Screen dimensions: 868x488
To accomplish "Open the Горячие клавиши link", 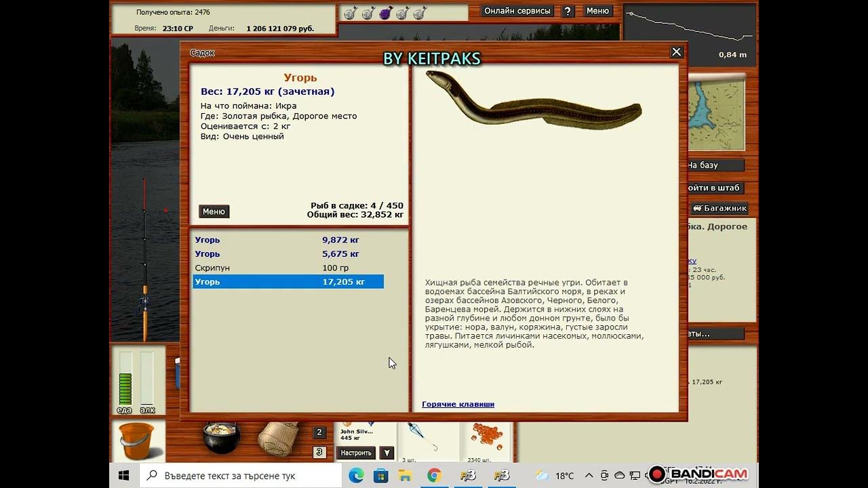I will [x=458, y=404].
